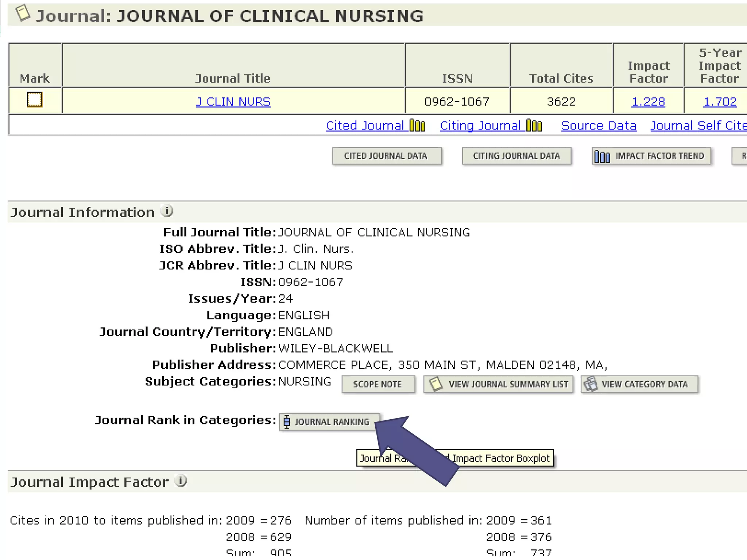Open the 1.702 five-year impact factor link
This screenshot has width=747, height=560.
720,102
